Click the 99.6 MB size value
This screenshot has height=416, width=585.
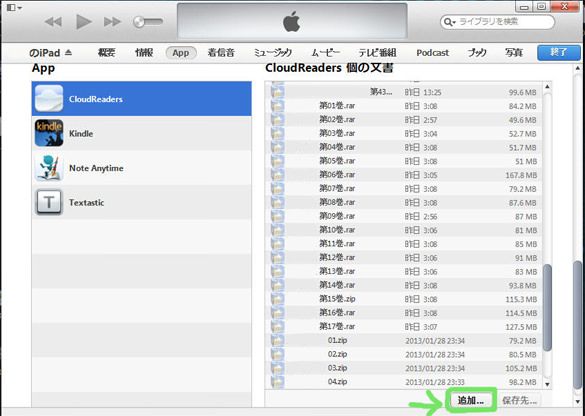(x=523, y=93)
